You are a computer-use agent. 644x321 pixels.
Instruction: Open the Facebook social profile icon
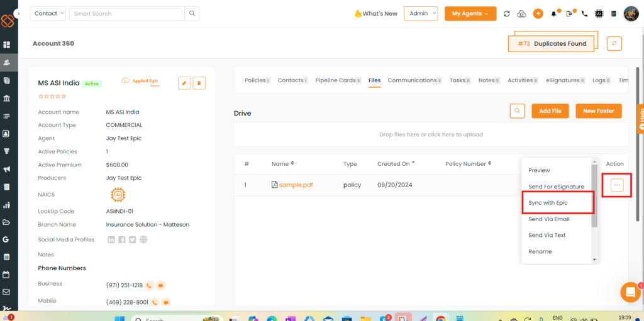tap(122, 240)
